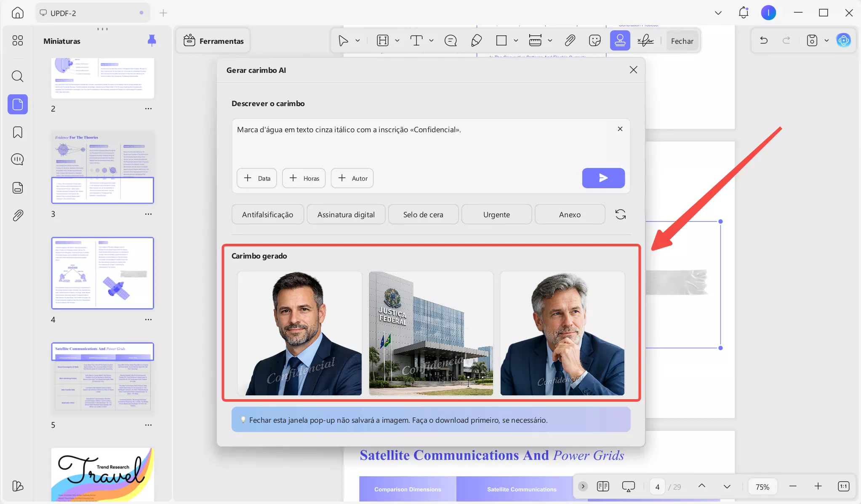Add the Data tag to description
The width and height of the screenshot is (861, 504).
pyautogui.click(x=256, y=178)
